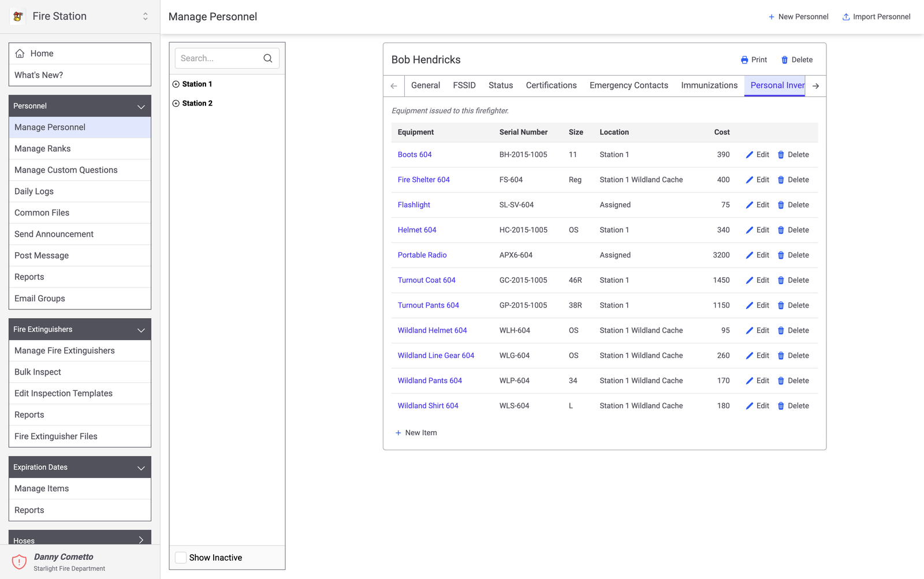The height and width of the screenshot is (579, 924).
Task: Click the pencil icon for Helmet 604
Action: 750,230
